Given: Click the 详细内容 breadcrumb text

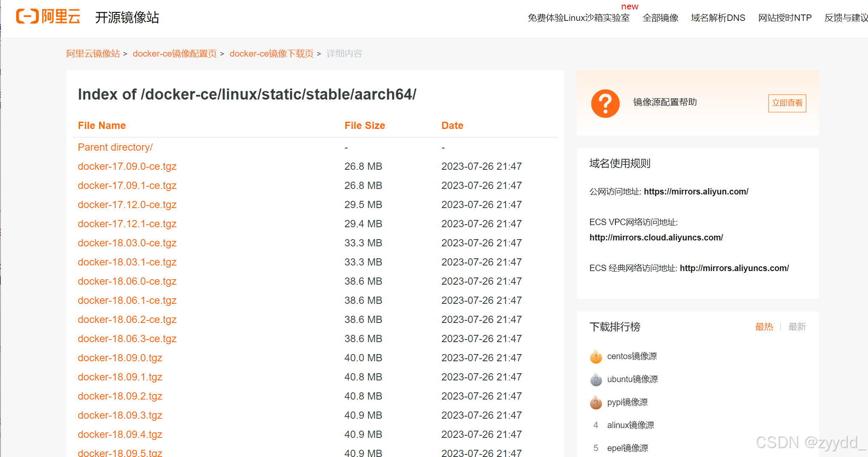Looking at the screenshot, I should [344, 54].
